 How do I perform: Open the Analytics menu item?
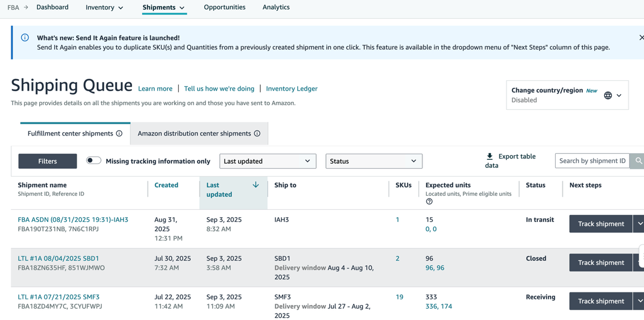pyautogui.click(x=276, y=7)
